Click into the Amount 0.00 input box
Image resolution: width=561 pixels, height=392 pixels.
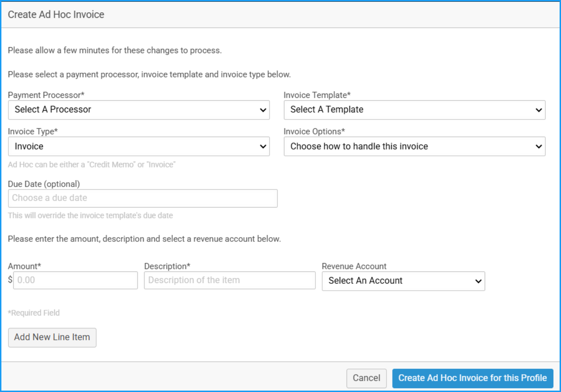coord(75,280)
